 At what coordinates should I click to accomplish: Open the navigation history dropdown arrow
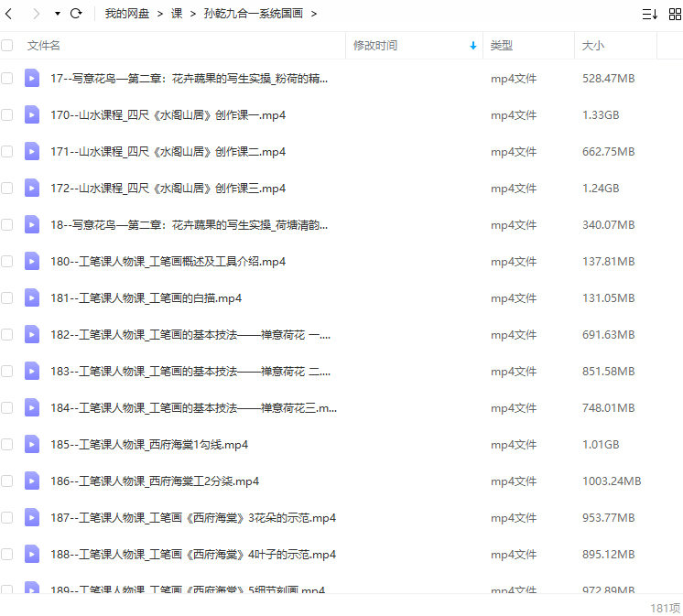(57, 14)
